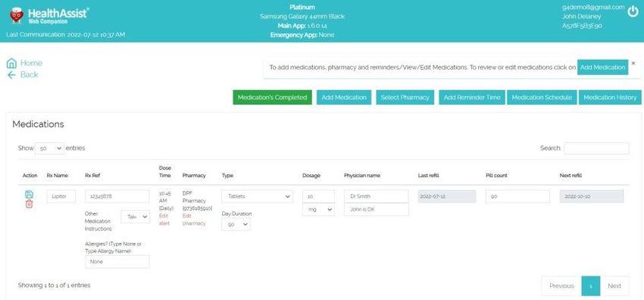Click the Edit alert link
Viewport: 644px width, 300px height.
[x=164, y=220]
